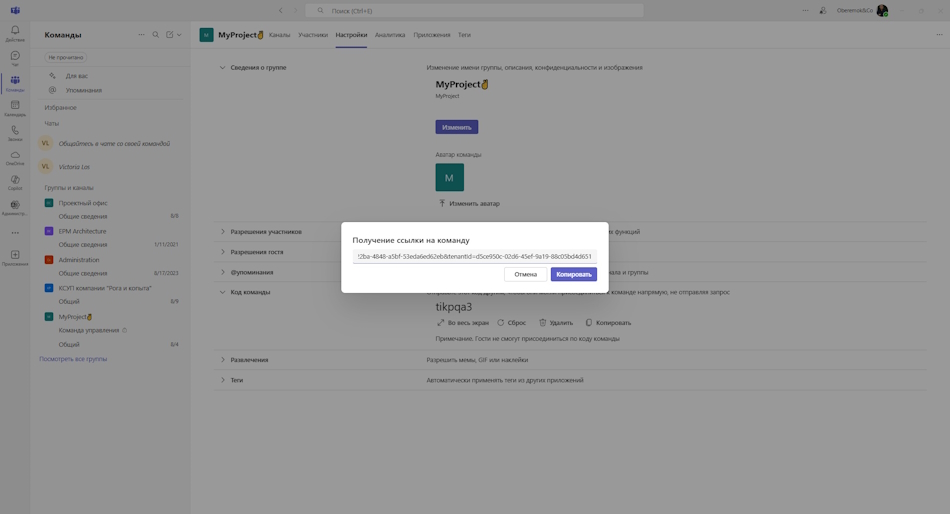Collapse the Код команды section
The height and width of the screenshot is (514, 950).
[222, 292]
